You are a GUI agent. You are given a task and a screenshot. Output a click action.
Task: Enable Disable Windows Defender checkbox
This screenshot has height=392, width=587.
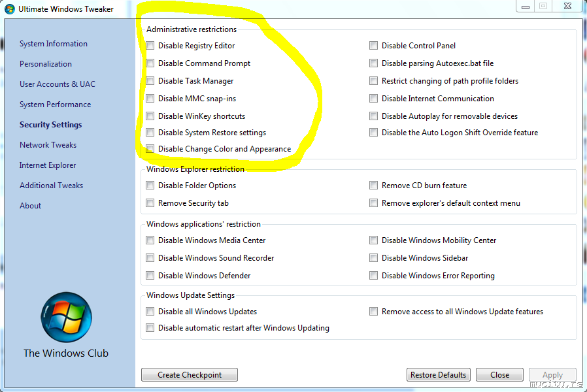tap(150, 276)
